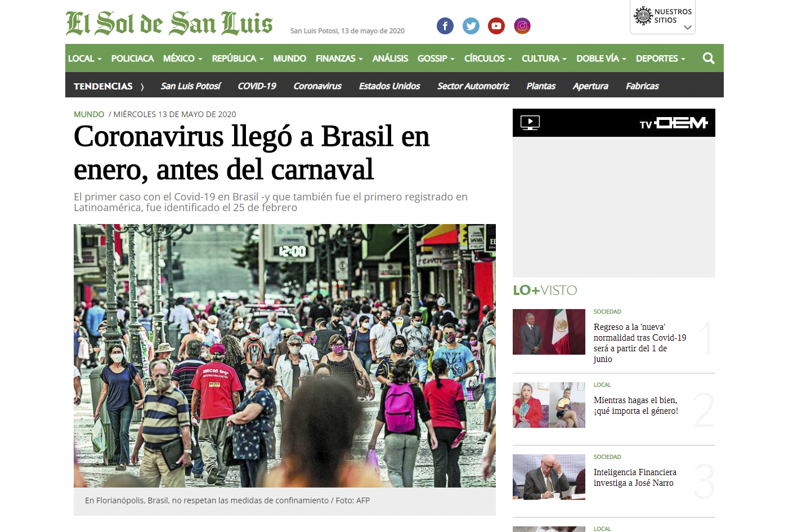The image size is (793, 532).
Task: Select the ANÁLISIS menu item
Action: (390, 58)
